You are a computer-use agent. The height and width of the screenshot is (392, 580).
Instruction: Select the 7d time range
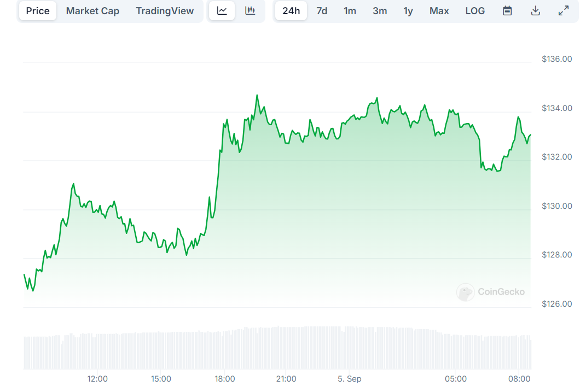point(322,11)
